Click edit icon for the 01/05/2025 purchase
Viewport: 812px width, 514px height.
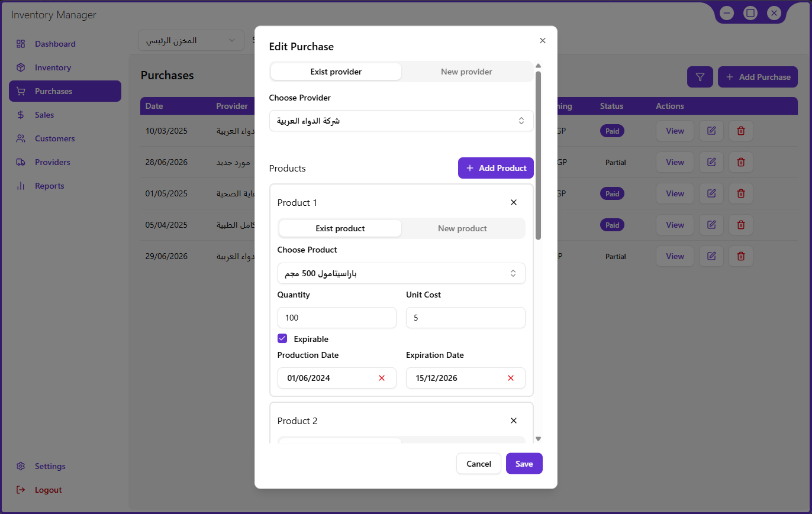point(711,193)
